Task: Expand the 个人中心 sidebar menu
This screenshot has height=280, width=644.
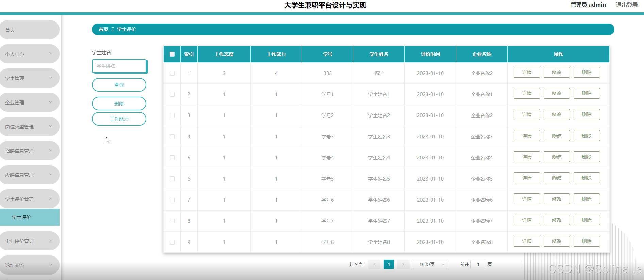Action: click(x=30, y=54)
